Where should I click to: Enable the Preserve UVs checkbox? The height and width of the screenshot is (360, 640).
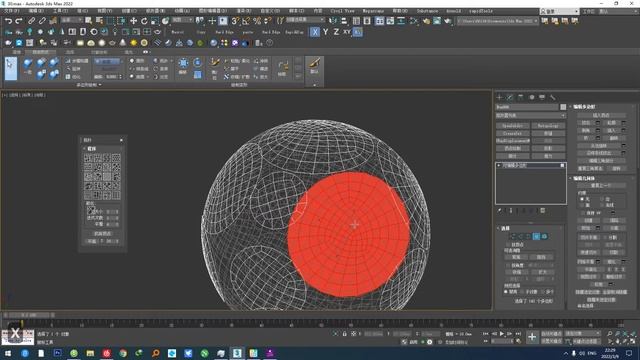583,213
